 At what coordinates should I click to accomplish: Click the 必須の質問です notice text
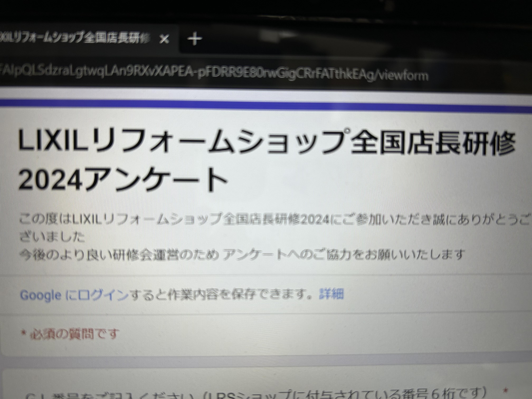(75, 334)
